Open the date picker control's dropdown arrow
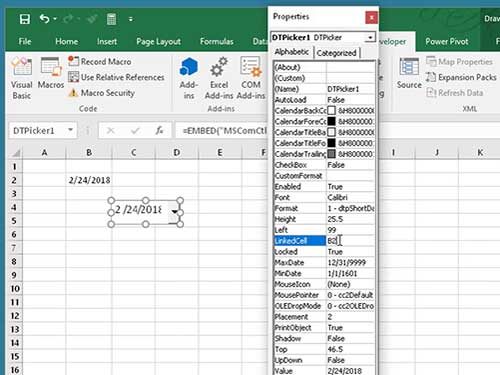Screen dimensions: 500x375 click(x=174, y=212)
